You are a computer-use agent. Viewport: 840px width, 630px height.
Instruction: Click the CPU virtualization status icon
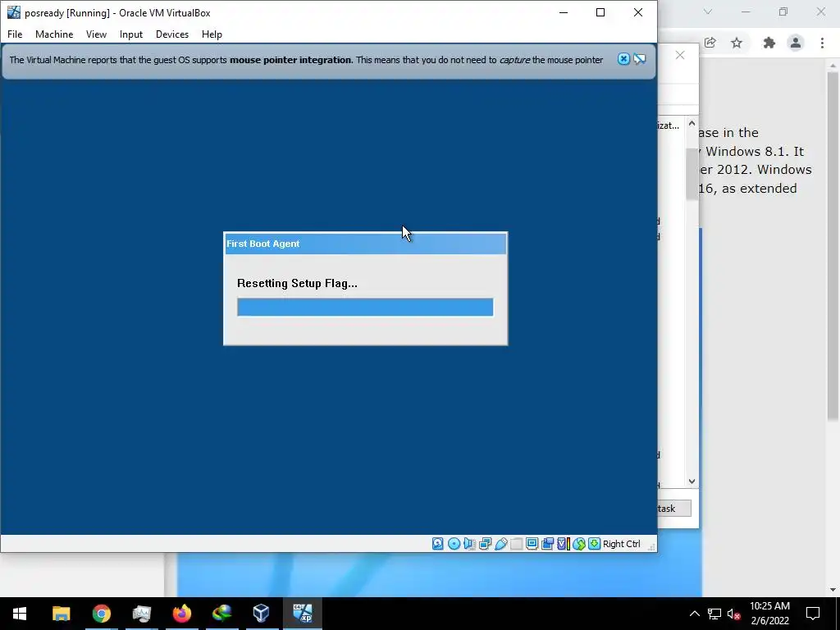click(563, 544)
